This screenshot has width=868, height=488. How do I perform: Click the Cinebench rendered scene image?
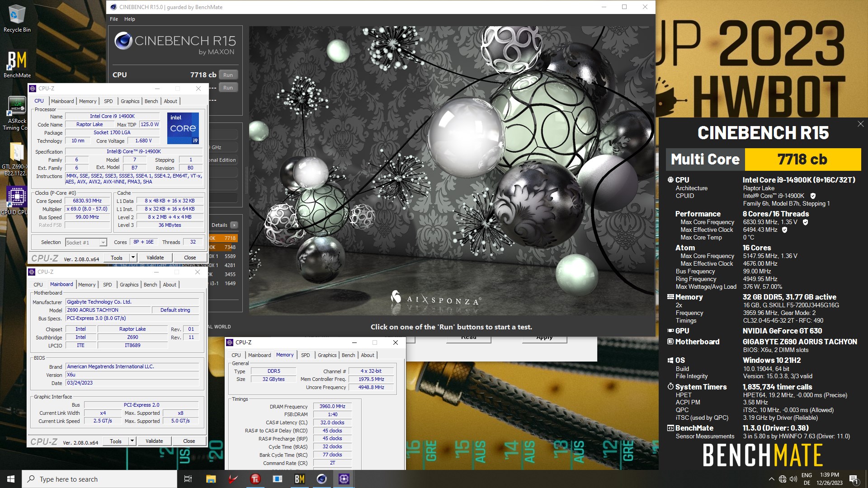tap(452, 170)
